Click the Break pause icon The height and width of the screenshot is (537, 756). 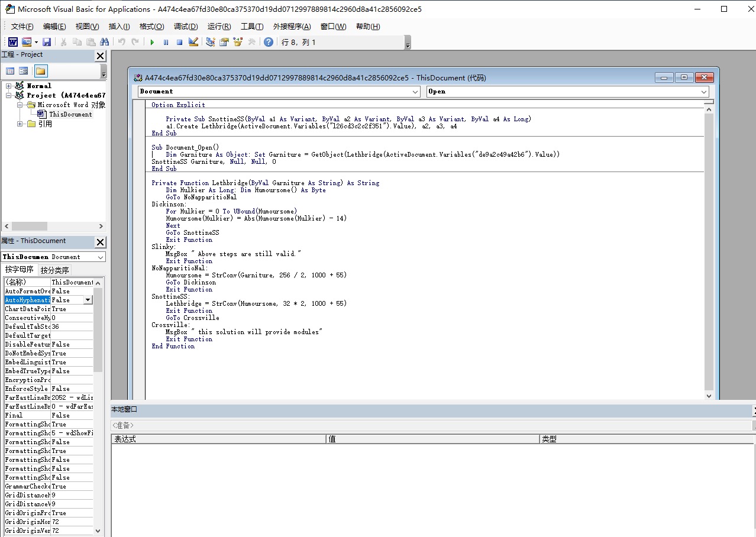166,42
